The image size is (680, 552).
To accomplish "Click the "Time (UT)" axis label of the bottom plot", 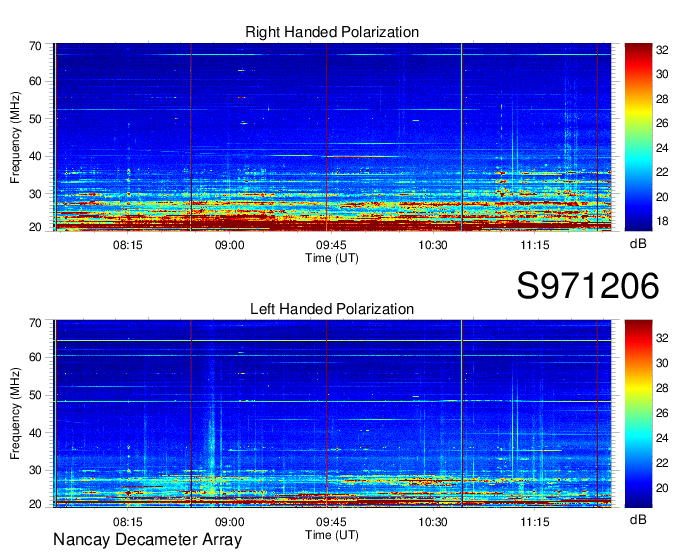I will tap(332, 535).
